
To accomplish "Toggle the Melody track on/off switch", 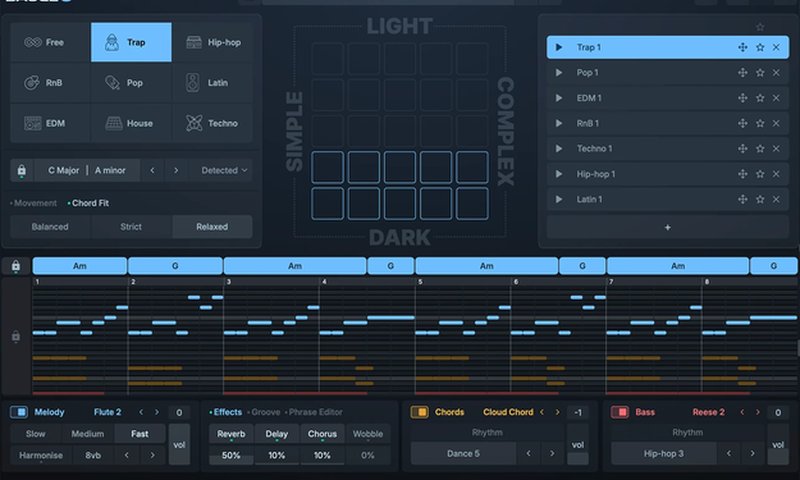I will (x=20, y=412).
